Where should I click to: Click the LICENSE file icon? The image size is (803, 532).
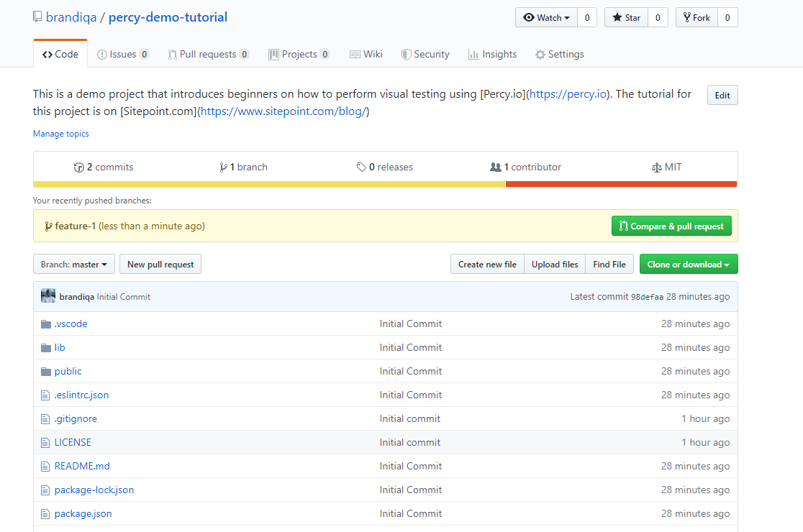(46, 442)
